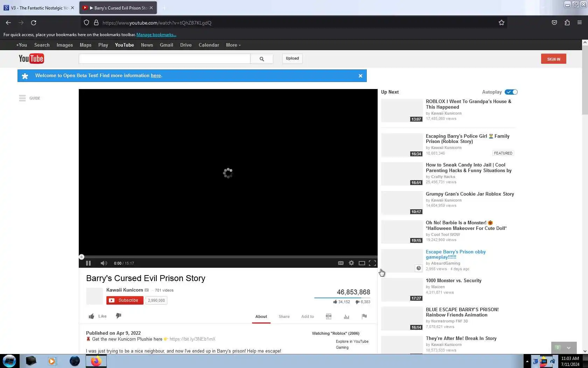Open a new browser tab

164,8
